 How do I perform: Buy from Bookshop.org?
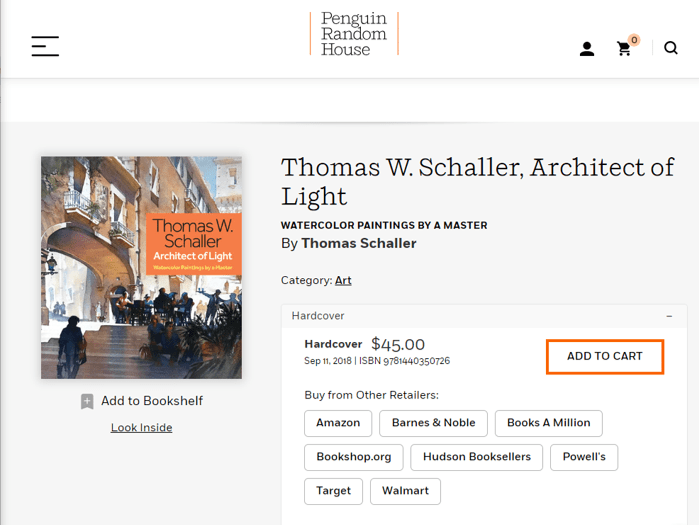click(x=354, y=457)
